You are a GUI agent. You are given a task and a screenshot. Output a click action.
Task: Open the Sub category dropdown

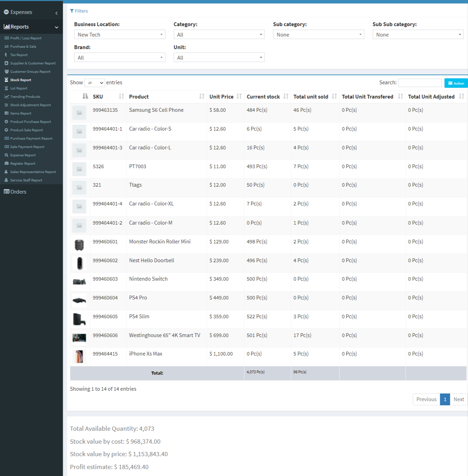click(x=319, y=34)
